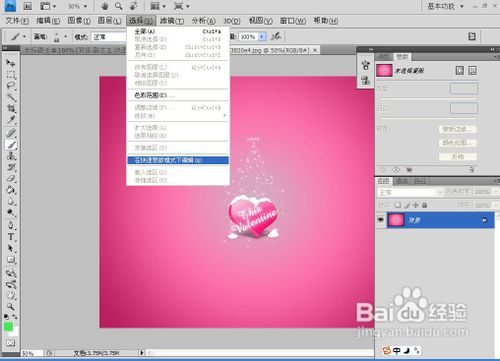Select the Move tool
Viewport: 500px width, 361px height.
click(11, 63)
